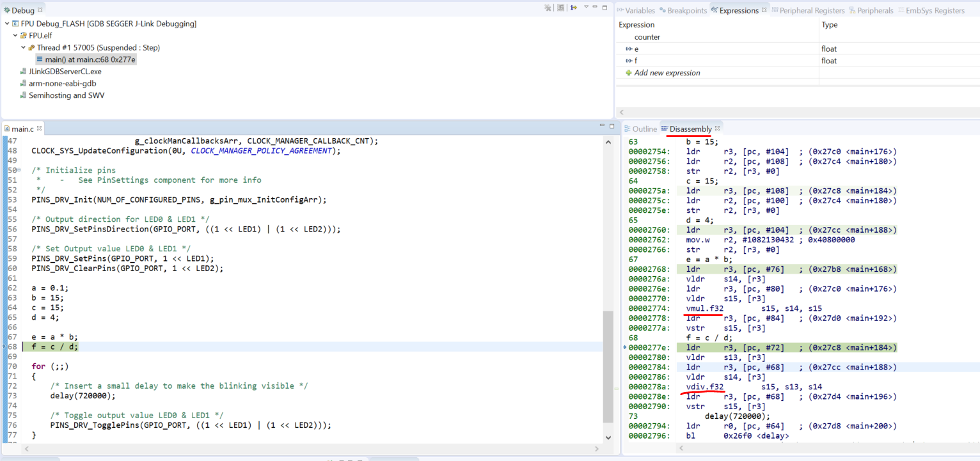Click the thread icon beside Thread #1 57005

click(x=30, y=47)
